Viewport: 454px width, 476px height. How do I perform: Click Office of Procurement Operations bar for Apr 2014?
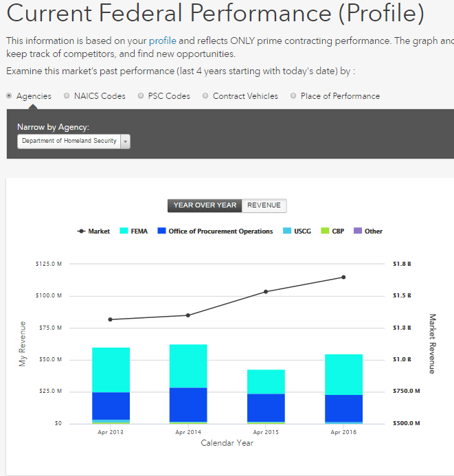188,405
